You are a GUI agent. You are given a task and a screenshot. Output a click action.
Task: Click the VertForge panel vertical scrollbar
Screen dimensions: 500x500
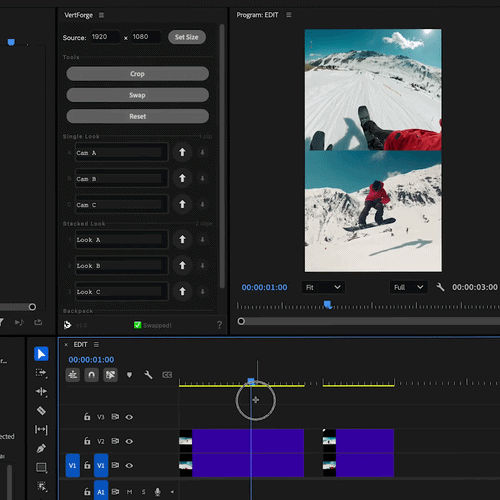(222, 156)
